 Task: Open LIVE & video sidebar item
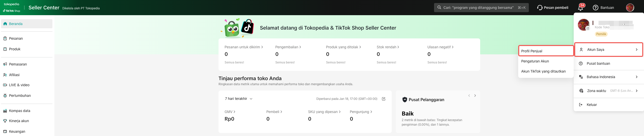click(19, 85)
